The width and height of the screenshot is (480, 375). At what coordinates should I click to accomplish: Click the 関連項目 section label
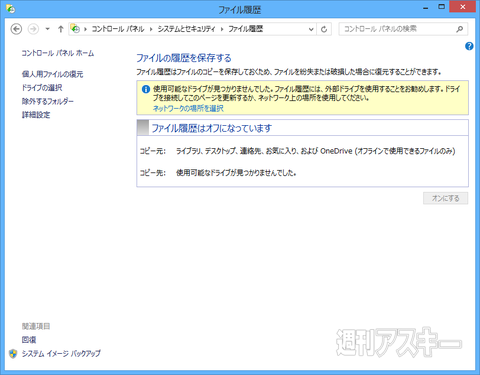click(36, 326)
